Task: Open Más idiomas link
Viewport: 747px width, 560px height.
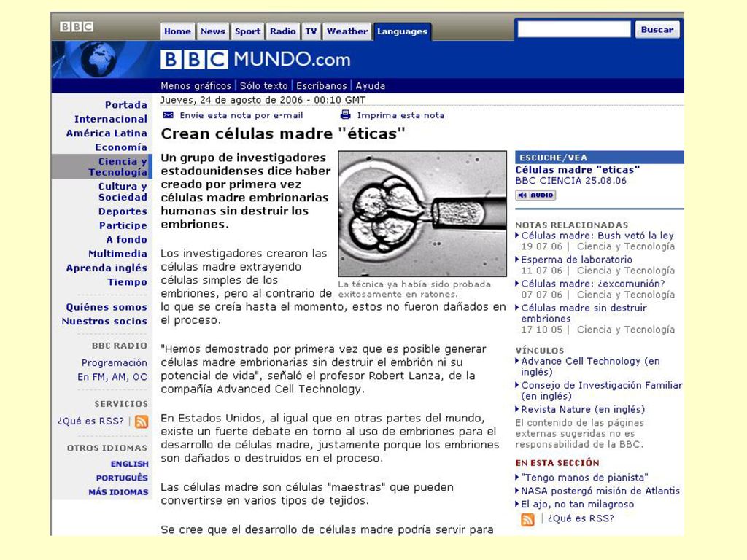Action: 118,492
